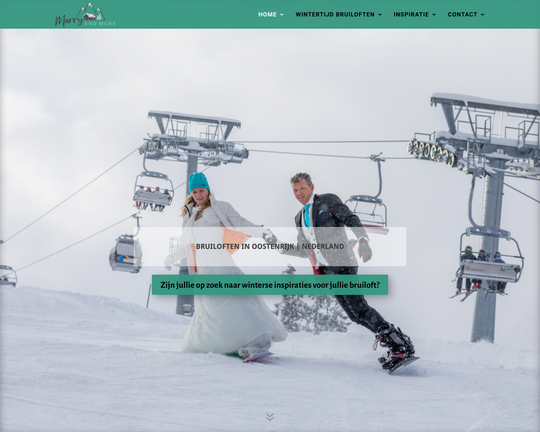This screenshot has width=540, height=432.
Task: Open the HOME menu item
Action: coord(267,14)
